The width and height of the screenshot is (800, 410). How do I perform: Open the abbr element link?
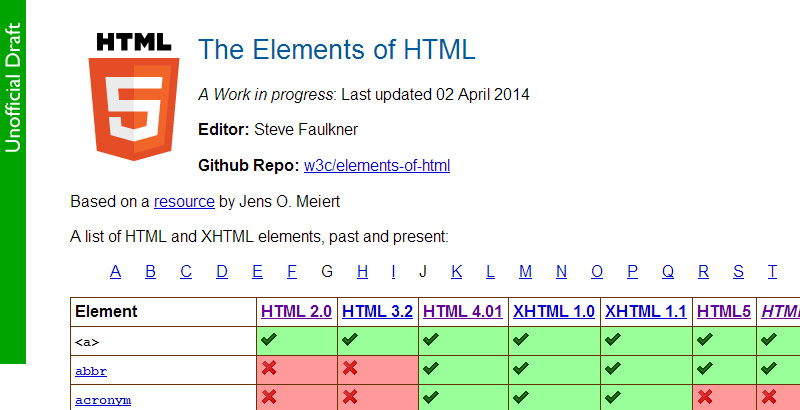[x=90, y=371]
